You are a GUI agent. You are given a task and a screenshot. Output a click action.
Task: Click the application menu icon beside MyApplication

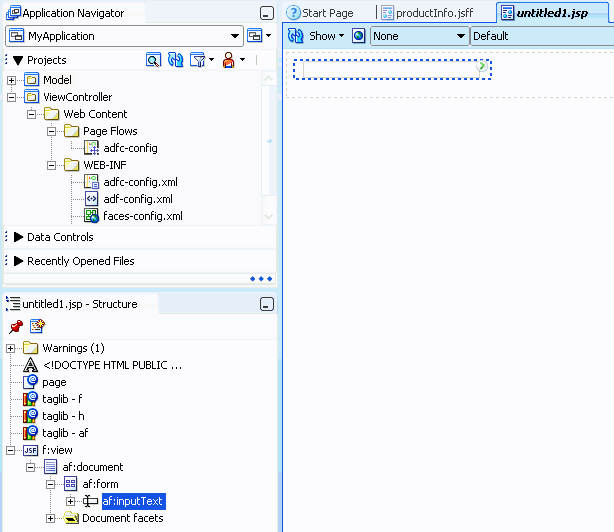pos(255,36)
